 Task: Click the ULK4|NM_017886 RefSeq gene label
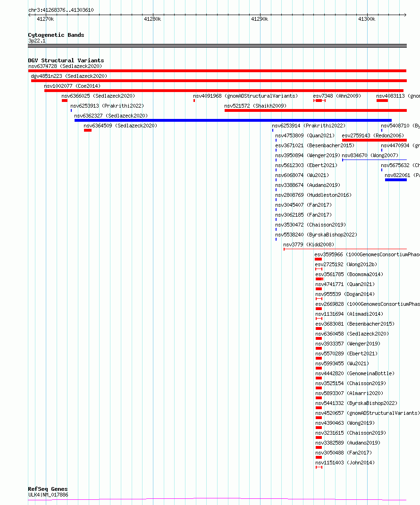click(48, 495)
